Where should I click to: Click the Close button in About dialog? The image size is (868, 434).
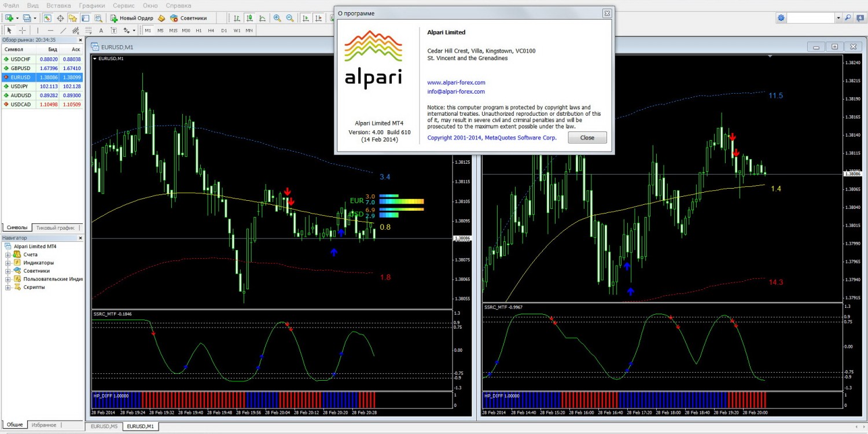[587, 138]
